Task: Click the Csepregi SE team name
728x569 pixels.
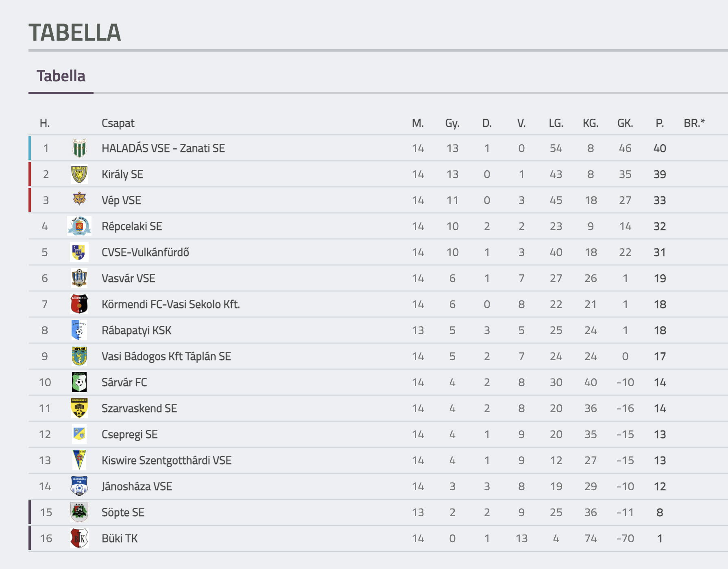Action: pyautogui.click(x=129, y=434)
